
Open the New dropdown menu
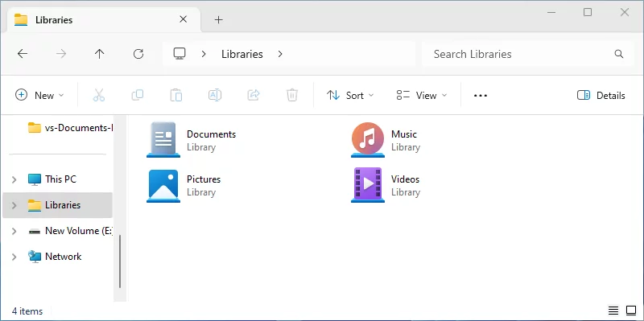(x=39, y=95)
